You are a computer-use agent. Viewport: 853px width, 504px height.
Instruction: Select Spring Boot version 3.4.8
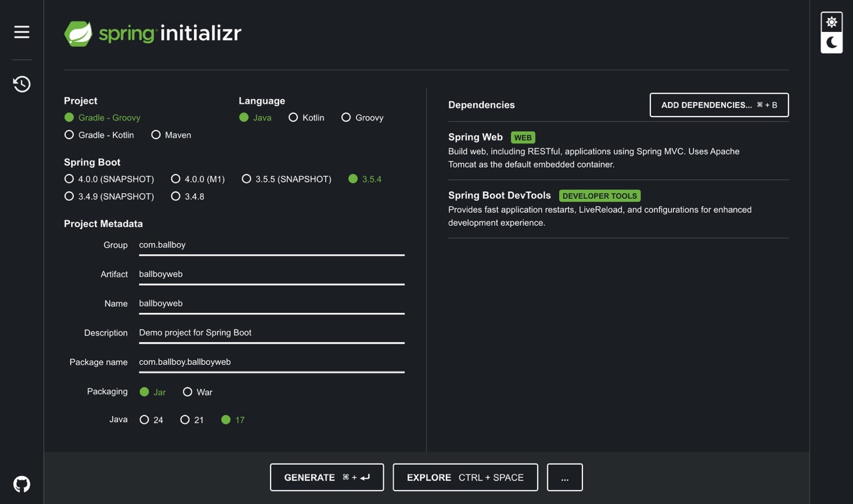click(176, 196)
